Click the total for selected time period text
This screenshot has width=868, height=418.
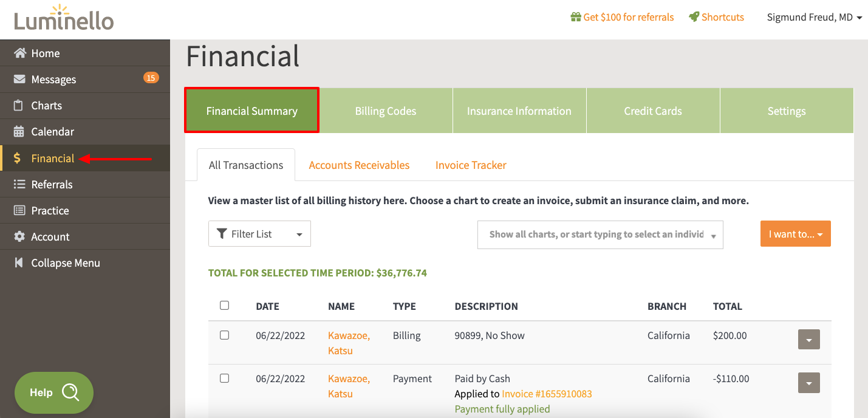318,273
